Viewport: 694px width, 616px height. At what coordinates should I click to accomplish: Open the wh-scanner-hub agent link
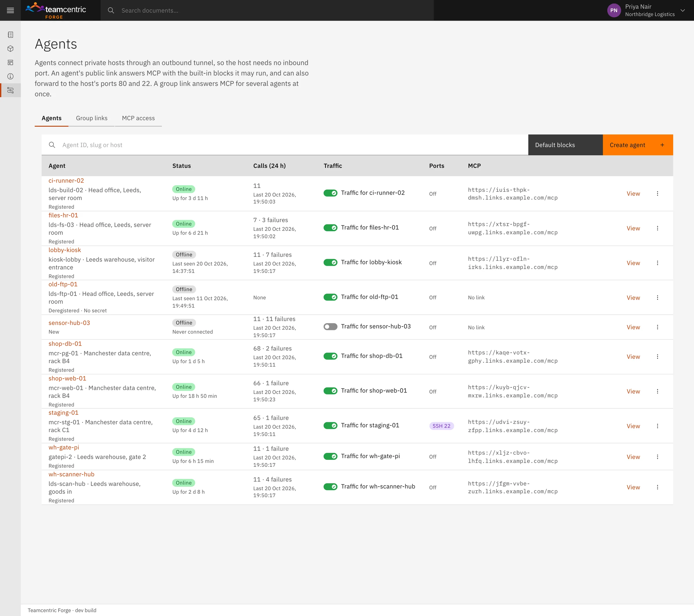[71, 474]
